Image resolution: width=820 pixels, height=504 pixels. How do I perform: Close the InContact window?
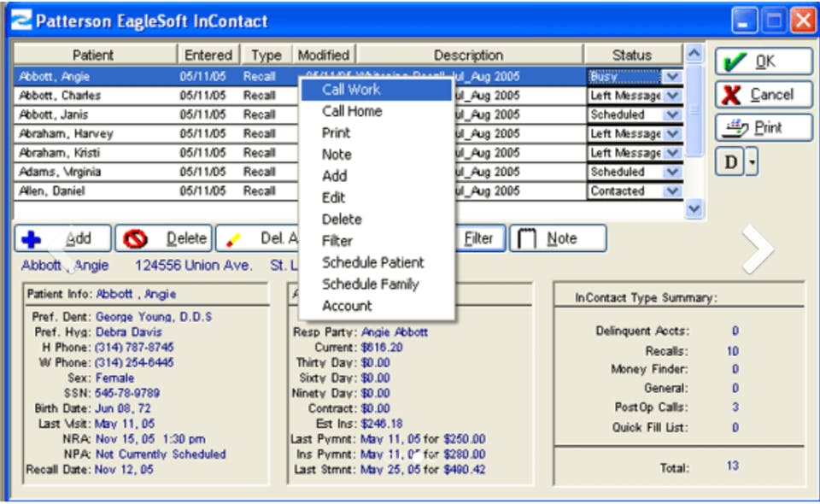[x=803, y=21]
